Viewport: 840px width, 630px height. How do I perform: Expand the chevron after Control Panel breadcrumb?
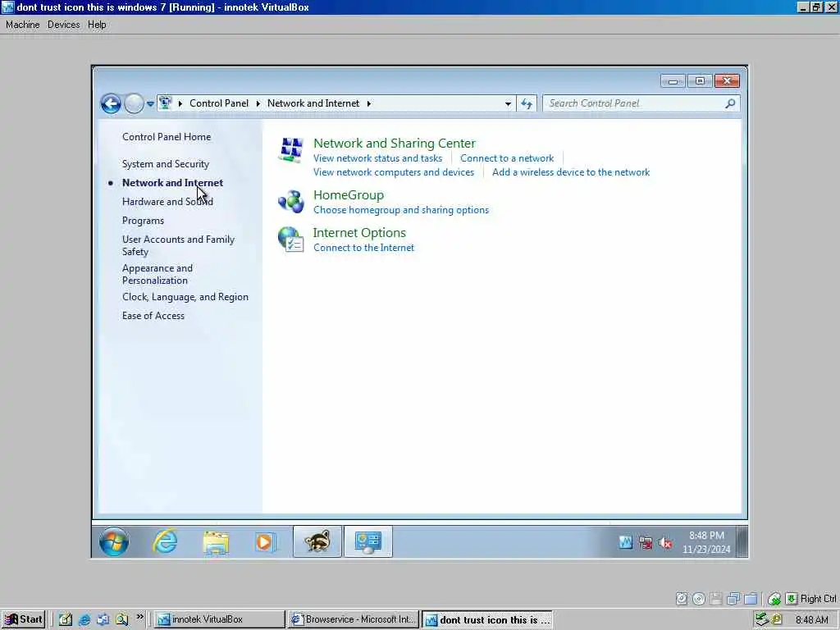(x=258, y=103)
